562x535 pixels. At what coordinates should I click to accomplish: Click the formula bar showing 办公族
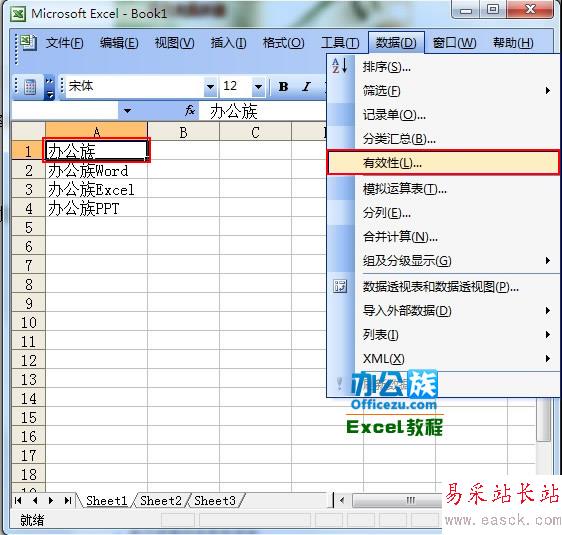pos(263,111)
